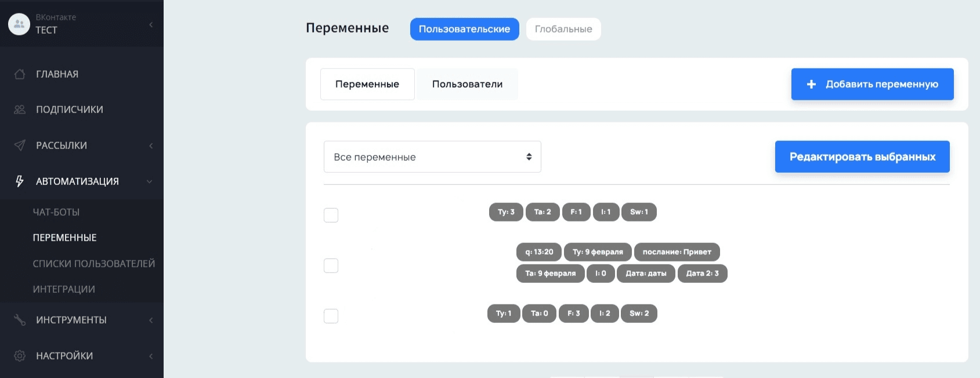
Task: Click the subscribers people icon in sidebar
Action: [20, 110]
